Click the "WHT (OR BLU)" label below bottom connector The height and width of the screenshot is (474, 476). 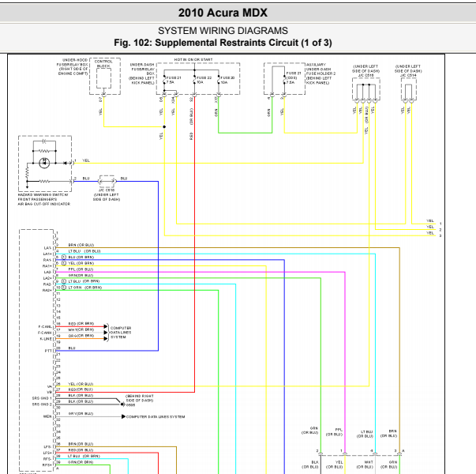[x=365, y=465]
